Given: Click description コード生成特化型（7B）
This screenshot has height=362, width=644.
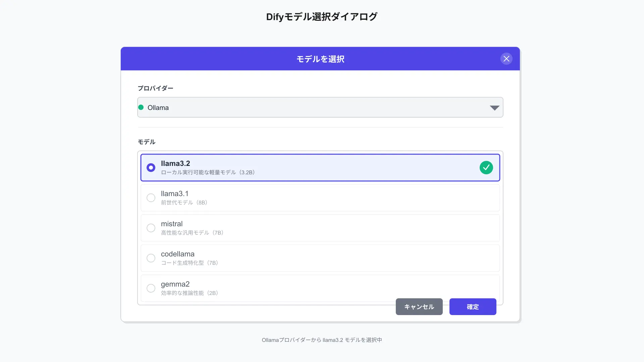Looking at the screenshot, I should (x=190, y=263).
